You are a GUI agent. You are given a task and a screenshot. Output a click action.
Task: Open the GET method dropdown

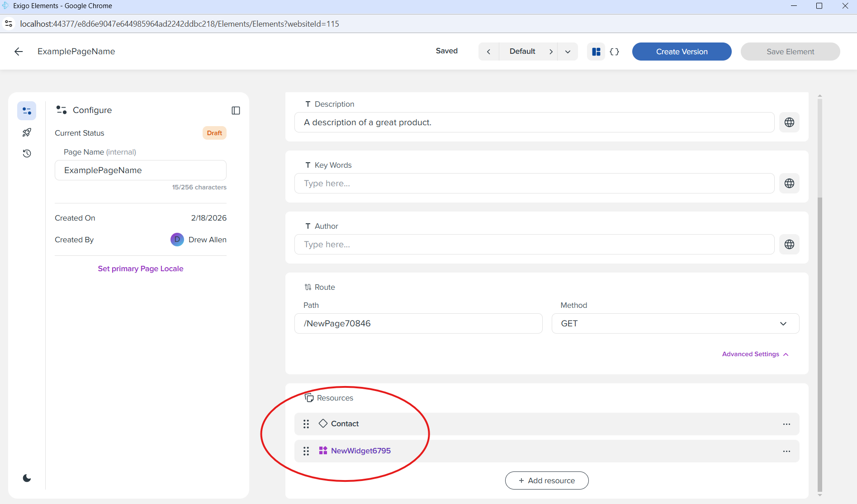coord(783,323)
